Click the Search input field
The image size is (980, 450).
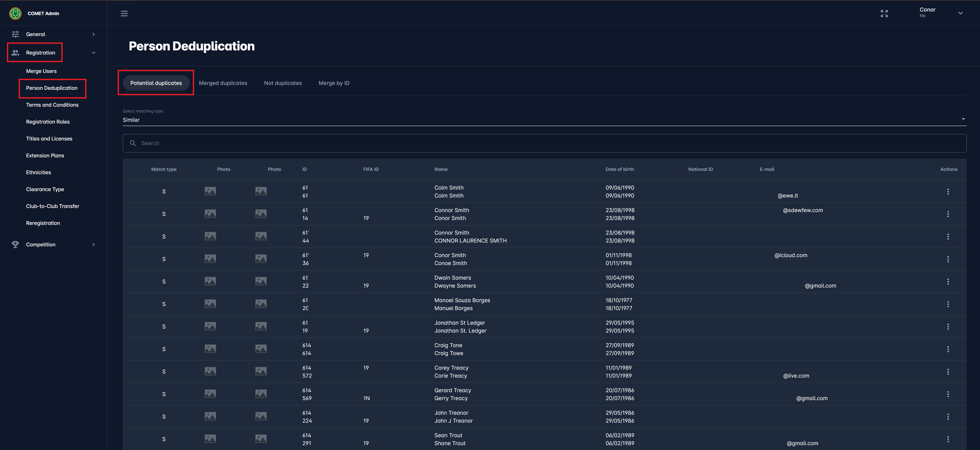click(x=544, y=143)
